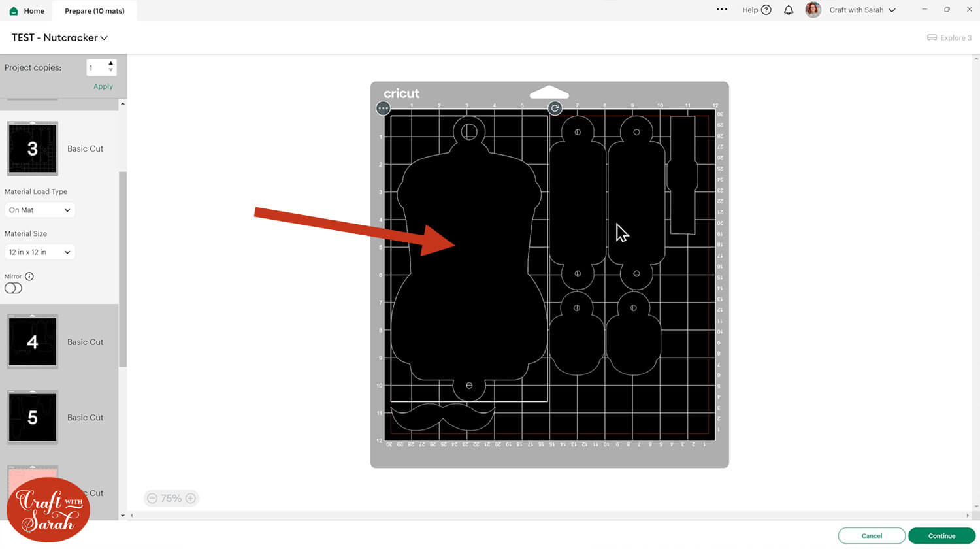Image resolution: width=980 pixels, height=549 pixels.
Task: Increase project copies with the up arrow
Action: pos(111,63)
